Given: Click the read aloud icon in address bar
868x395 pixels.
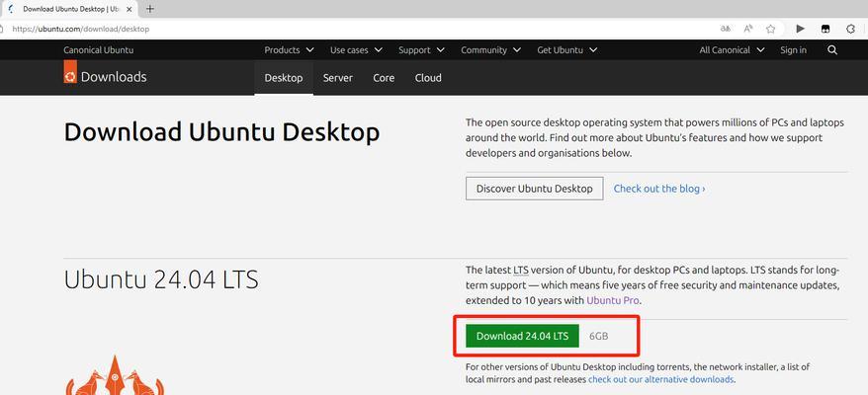Looking at the screenshot, I should pyautogui.click(x=747, y=29).
